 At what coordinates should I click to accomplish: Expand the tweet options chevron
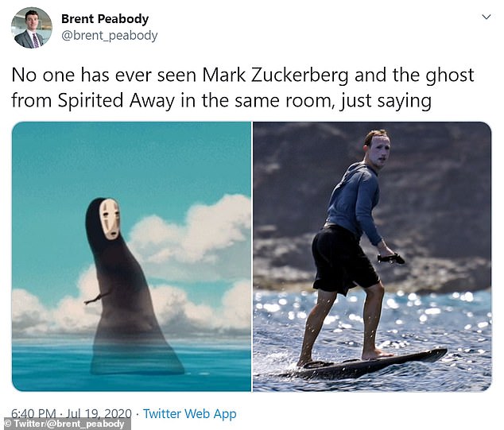487,17
